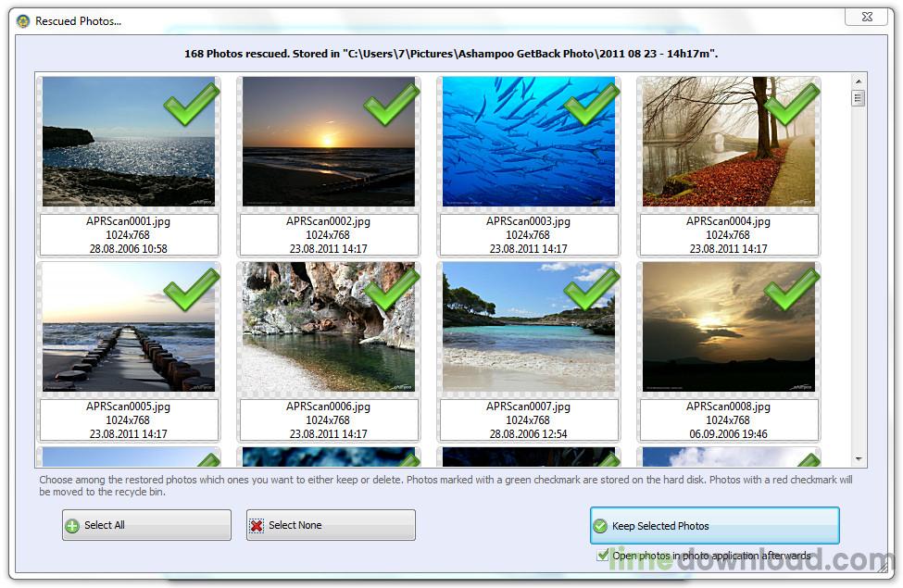Close the Rescued Photos window

[867, 17]
